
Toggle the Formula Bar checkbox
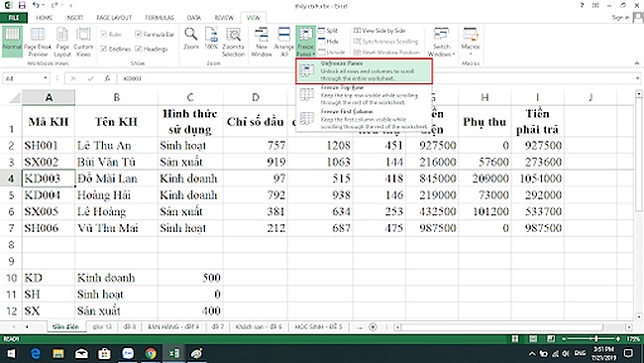click(139, 34)
